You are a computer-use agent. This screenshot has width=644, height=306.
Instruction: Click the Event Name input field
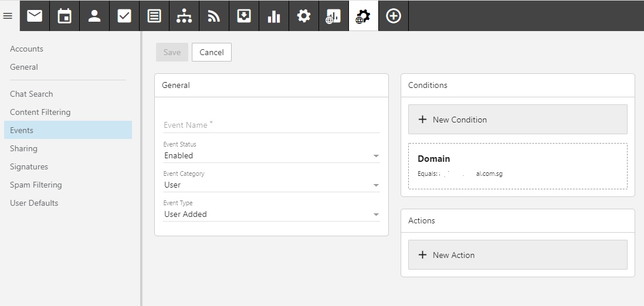tap(271, 125)
